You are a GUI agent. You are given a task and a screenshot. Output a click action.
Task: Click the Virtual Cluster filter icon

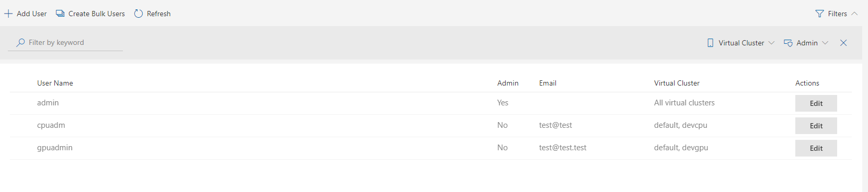(x=710, y=43)
